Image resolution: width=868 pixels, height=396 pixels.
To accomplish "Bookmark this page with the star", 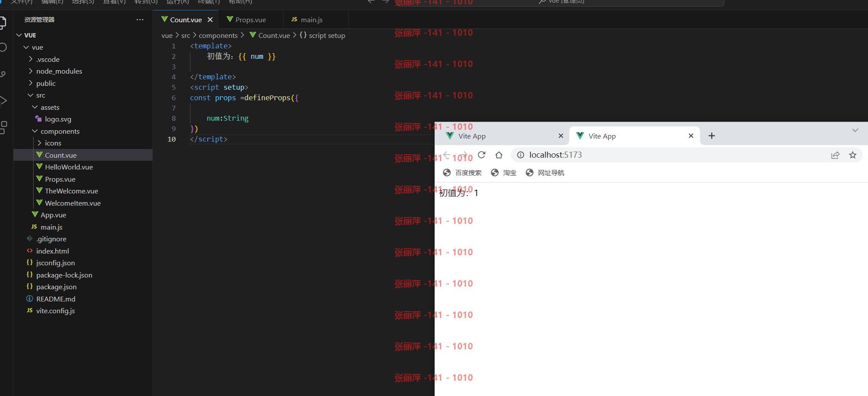I will click(x=853, y=155).
